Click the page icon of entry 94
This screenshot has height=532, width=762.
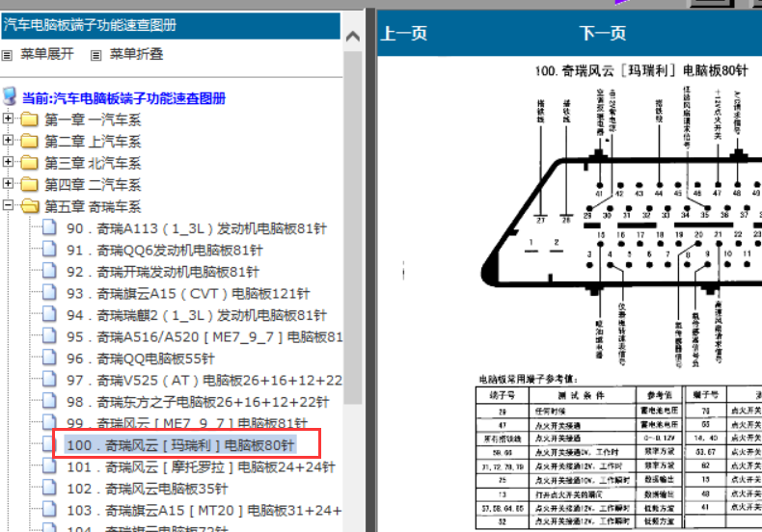tap(49, 314)
